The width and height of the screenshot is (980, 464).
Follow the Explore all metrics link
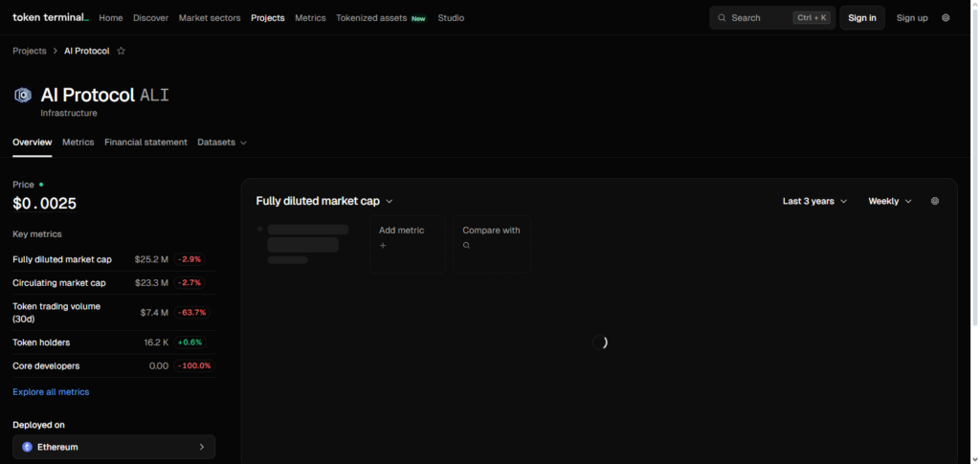pos(51,391)
